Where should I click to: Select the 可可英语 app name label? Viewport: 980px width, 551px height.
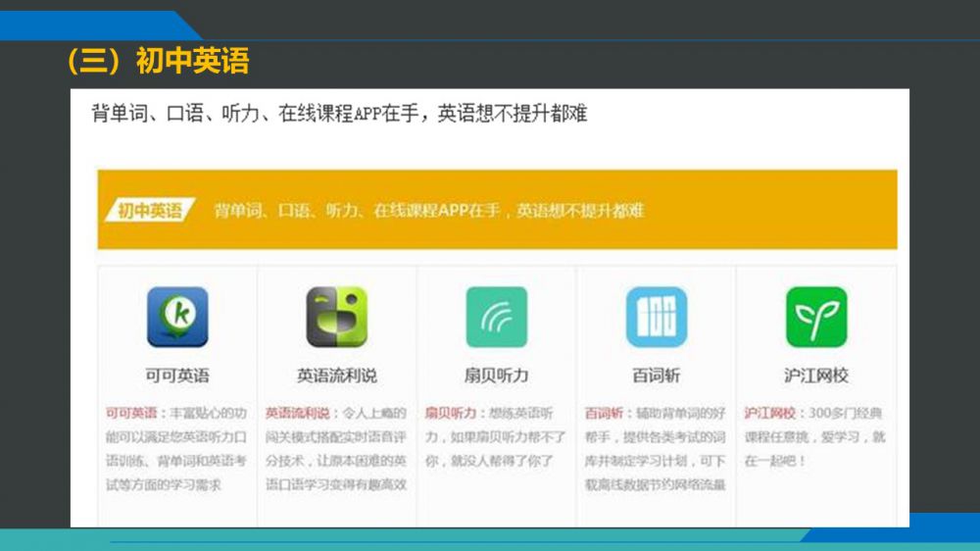coord(177,376)
